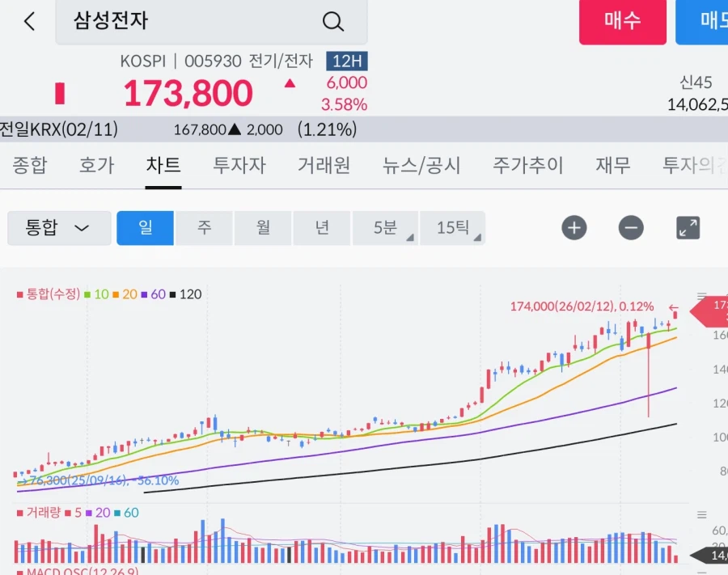Tap the back arrow icon
The height and width of the screenshot is (575, 728).
click(29, 22)
